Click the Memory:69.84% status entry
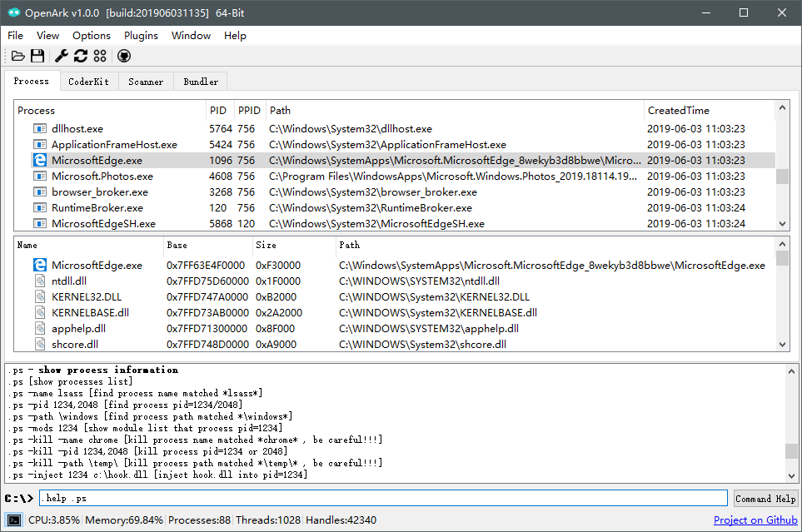Image resolution: width=802 pixels, height=532 pixels. click(124, 520)
